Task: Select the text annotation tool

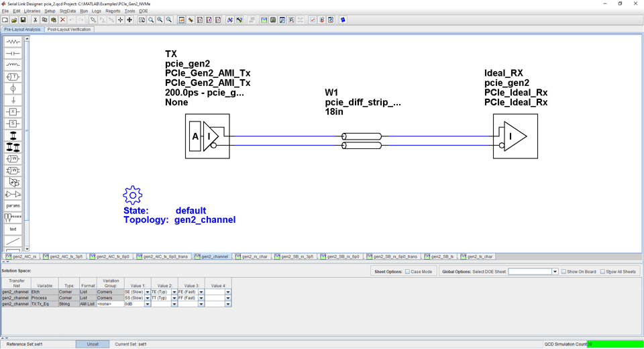Action: coord(13,229)
